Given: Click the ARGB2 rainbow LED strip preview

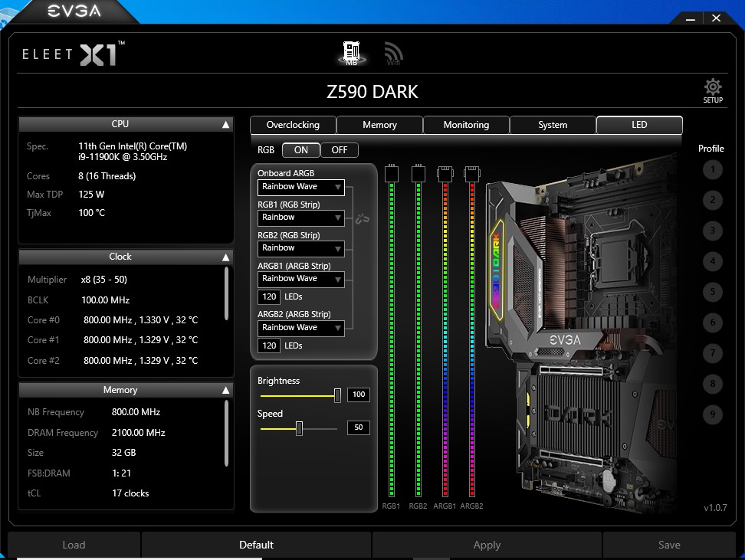Looking at the screenshot, I should (472, 340).
